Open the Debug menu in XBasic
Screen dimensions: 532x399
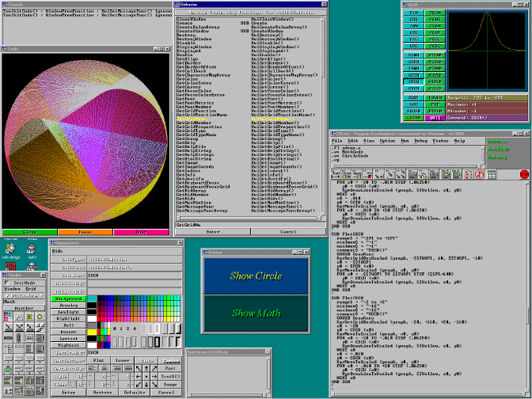point(420,141)
